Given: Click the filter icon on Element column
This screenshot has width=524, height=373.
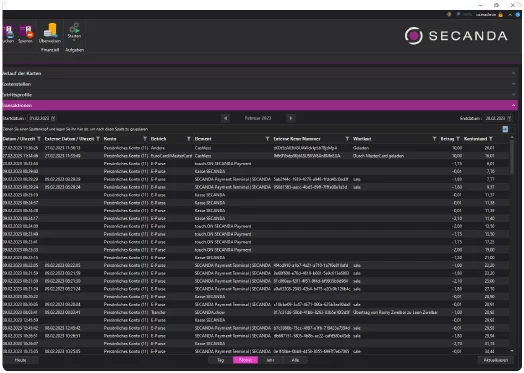Looking at the screenshot, I should (267, 139).
